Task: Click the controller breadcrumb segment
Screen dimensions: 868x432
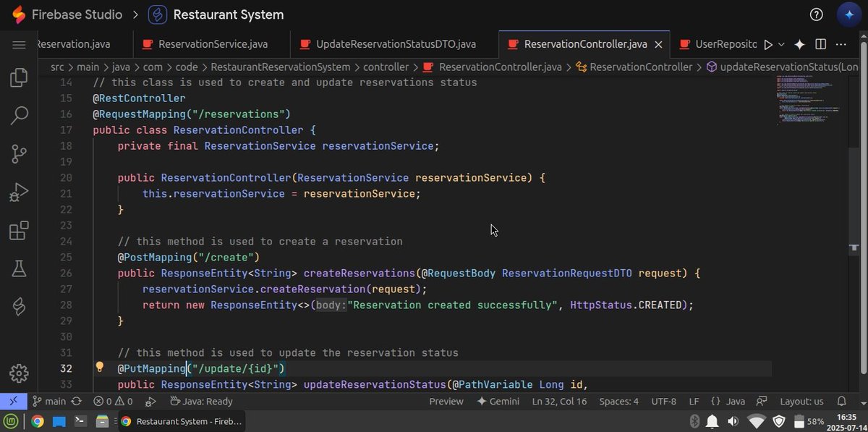Action: [386, 67]
